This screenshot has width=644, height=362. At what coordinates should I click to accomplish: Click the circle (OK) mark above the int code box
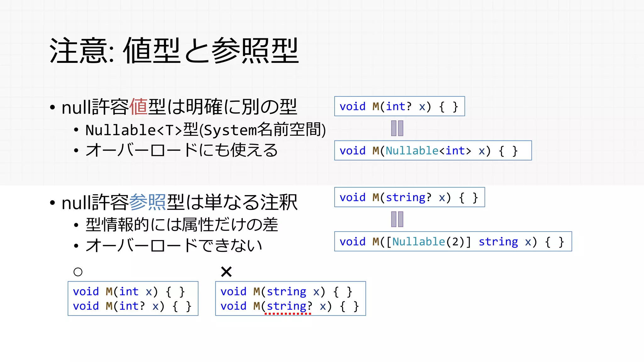[x=78, y=272]
